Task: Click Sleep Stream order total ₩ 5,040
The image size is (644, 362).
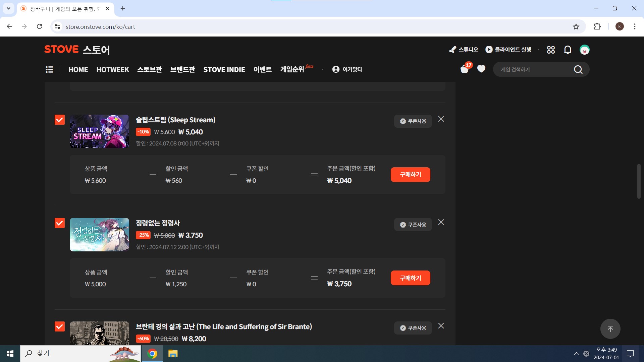Action: [x=339, y=181]
